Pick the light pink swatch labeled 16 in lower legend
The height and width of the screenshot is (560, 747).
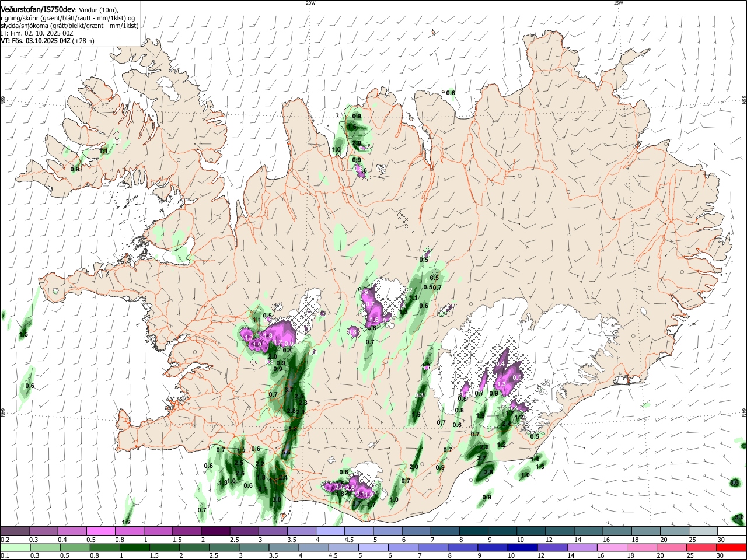pyautogui.click(x=612, y=548)
